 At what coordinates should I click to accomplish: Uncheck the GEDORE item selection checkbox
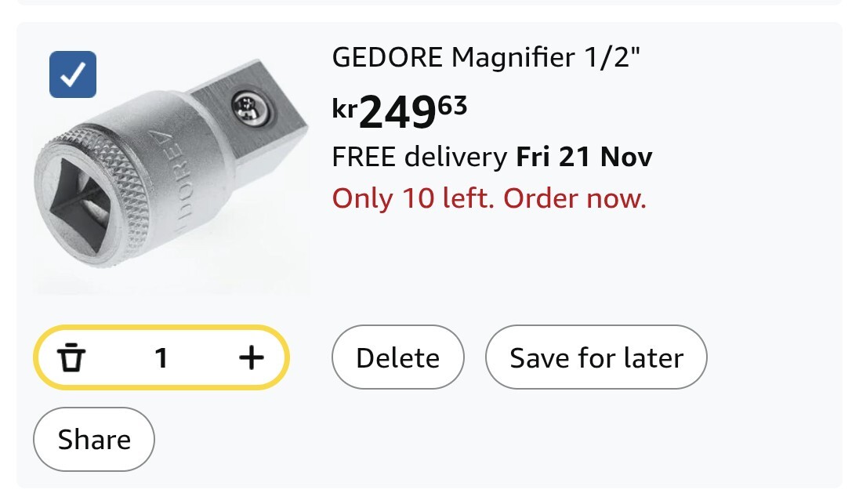[73, 74]
